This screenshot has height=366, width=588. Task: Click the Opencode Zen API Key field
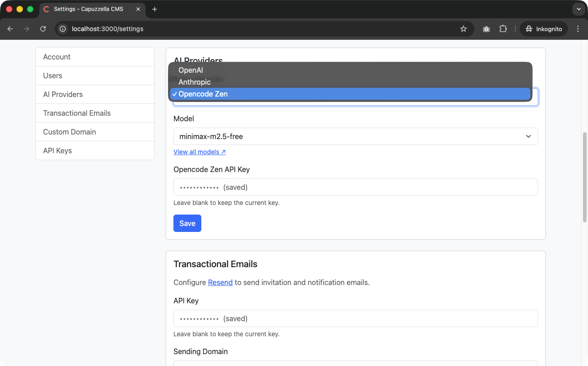(x=356, y=187)
